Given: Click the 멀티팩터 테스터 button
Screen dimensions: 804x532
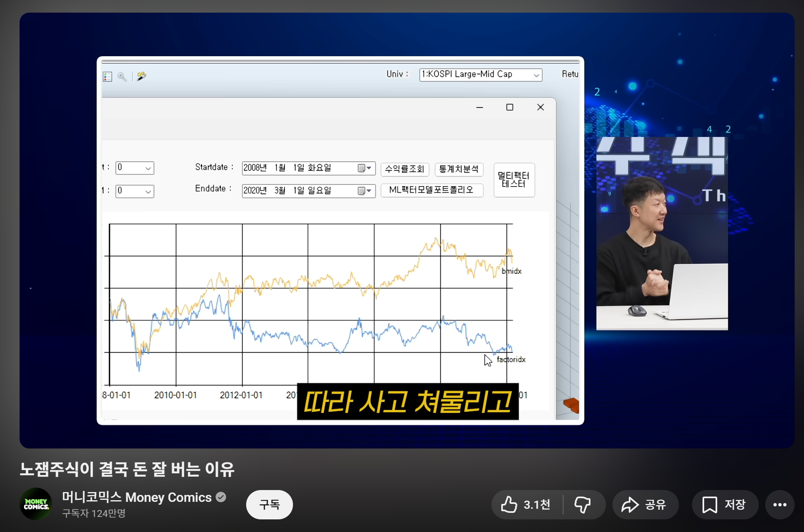Looking at the screenshot, I should click(x=514, y=180).
